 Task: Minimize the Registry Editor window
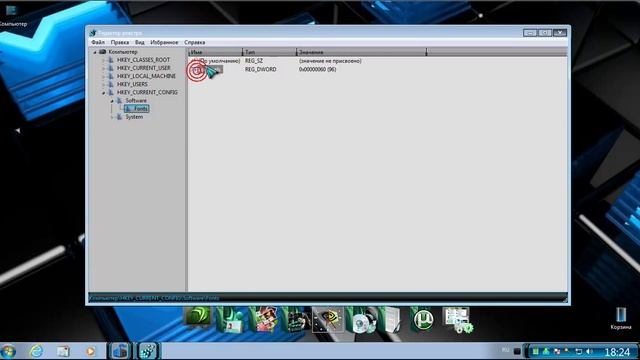click(530, 33)
